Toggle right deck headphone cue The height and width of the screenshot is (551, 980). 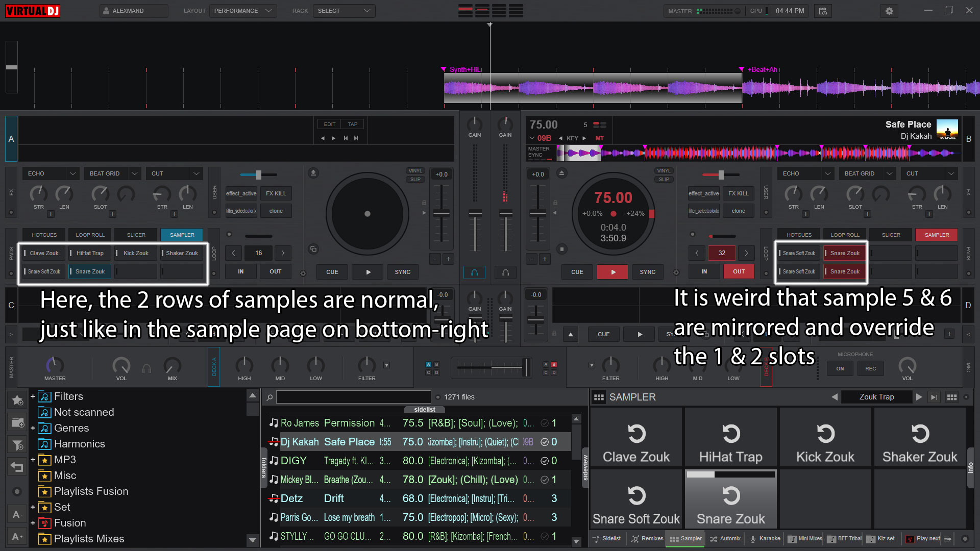point(505,272)
